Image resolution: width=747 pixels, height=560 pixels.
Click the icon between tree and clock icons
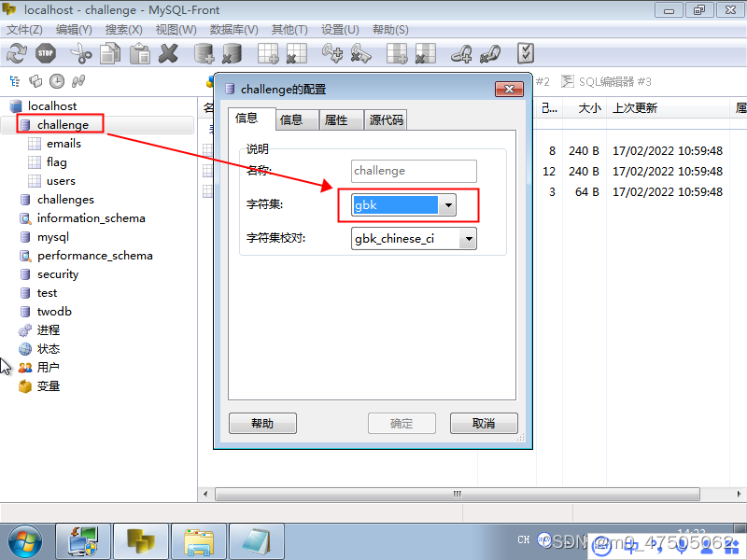coord(35,81)
